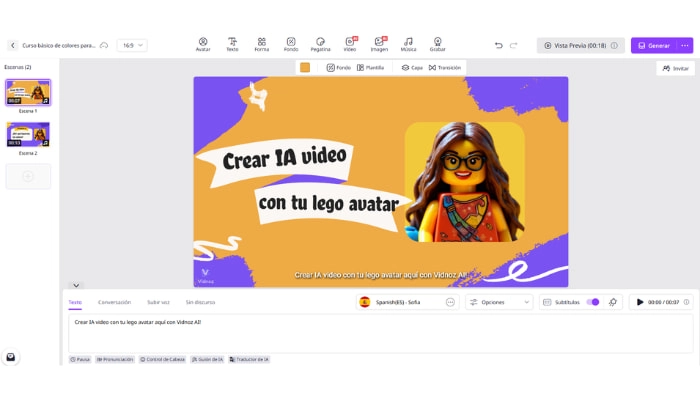The image size is (700, 400).
Task: Select the Texto tool
Action: [x=232, y=44]
